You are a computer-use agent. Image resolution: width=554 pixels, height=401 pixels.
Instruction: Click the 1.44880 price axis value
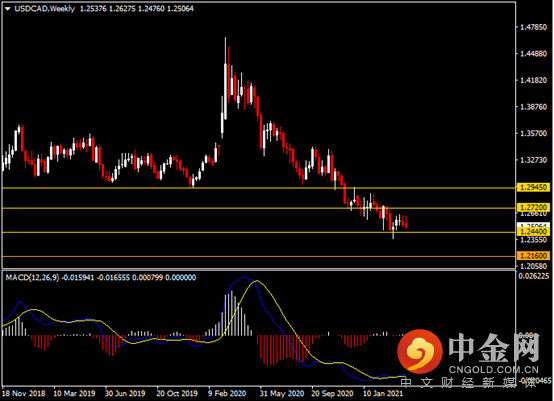click(x=534, y=54)
